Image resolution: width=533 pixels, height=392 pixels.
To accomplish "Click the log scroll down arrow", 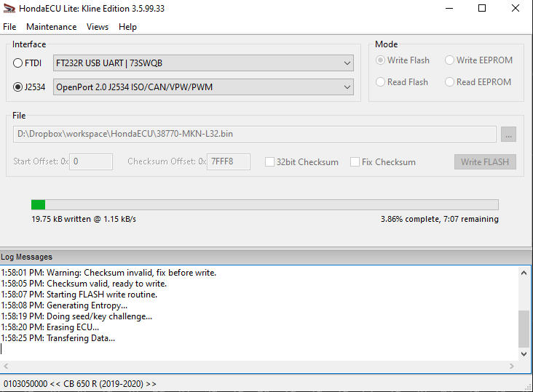I will pos(524,354).
